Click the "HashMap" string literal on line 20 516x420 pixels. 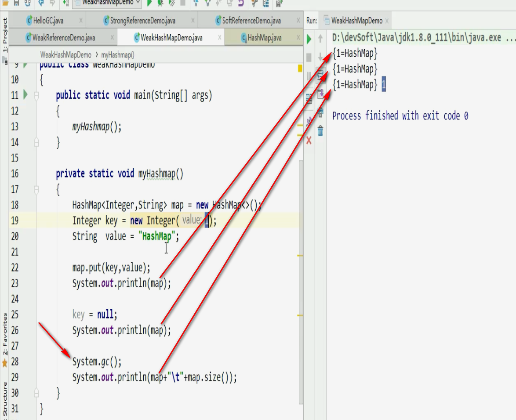[x=157, y=236]
